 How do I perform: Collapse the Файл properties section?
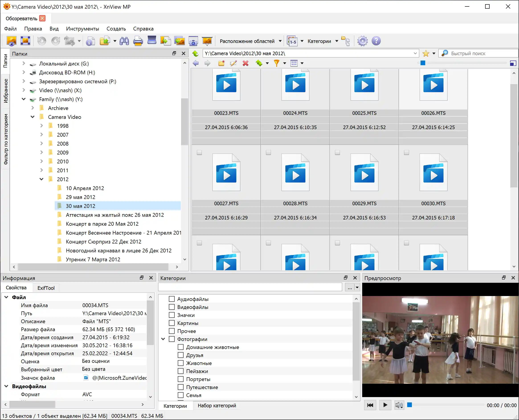coord(6,297)
